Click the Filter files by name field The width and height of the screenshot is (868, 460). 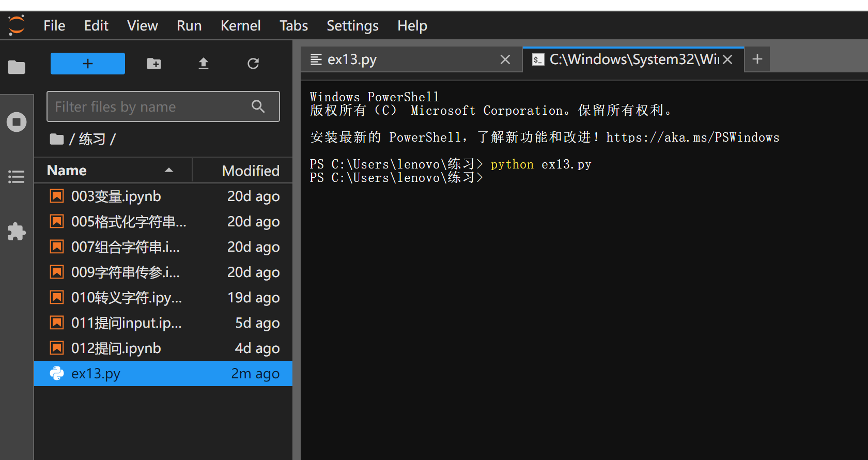(x=150, y=106)
